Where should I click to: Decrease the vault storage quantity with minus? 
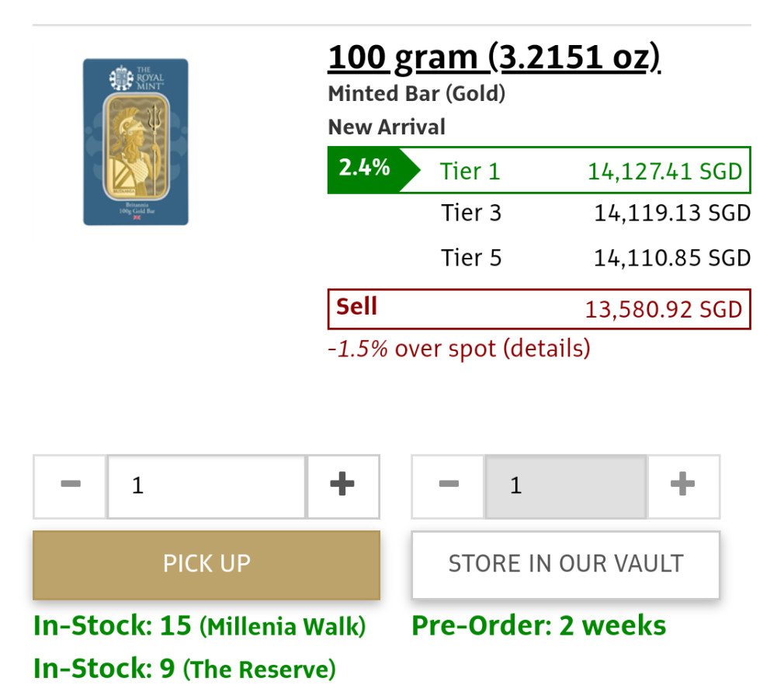(x=449, y=486)
